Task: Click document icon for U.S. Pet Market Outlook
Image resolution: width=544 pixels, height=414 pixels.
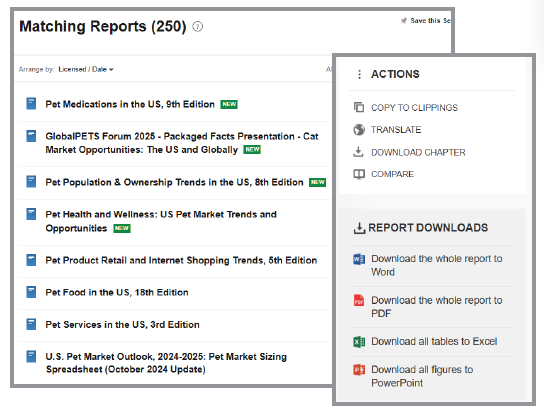Action: pyautogui.click(x=31, y=356)
